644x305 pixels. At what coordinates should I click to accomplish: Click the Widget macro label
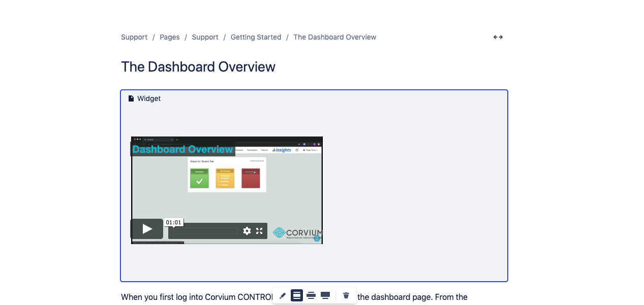pyautogui.click(x=149, y=98)
